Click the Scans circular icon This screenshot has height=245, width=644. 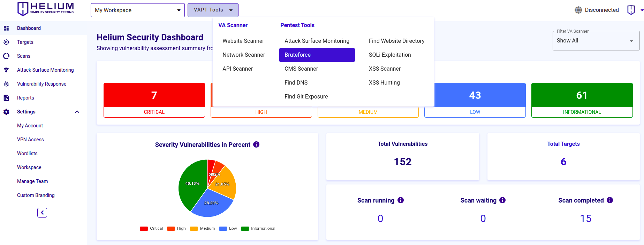[x=6, y=56]
